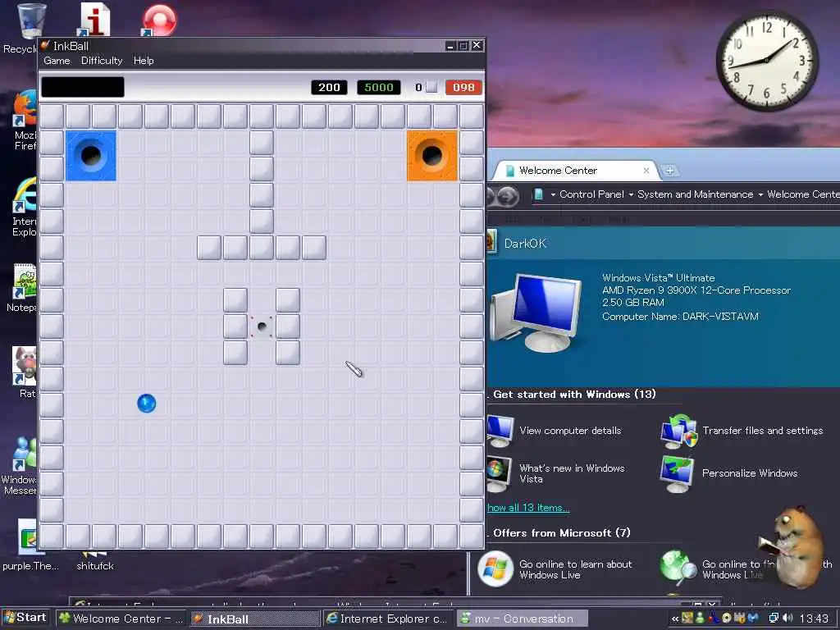Viewport: 840px width, 630px height.
Task: Switch to mv - Conversation taskbar button
Action: pos(522,619)
